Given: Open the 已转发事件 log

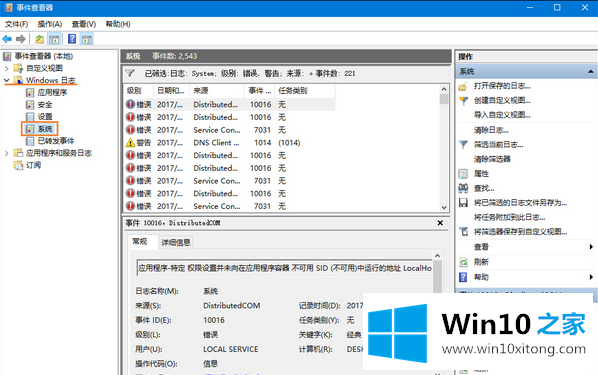Looking at the screenshot, I should pyautogui.click(x=56, y=141).
